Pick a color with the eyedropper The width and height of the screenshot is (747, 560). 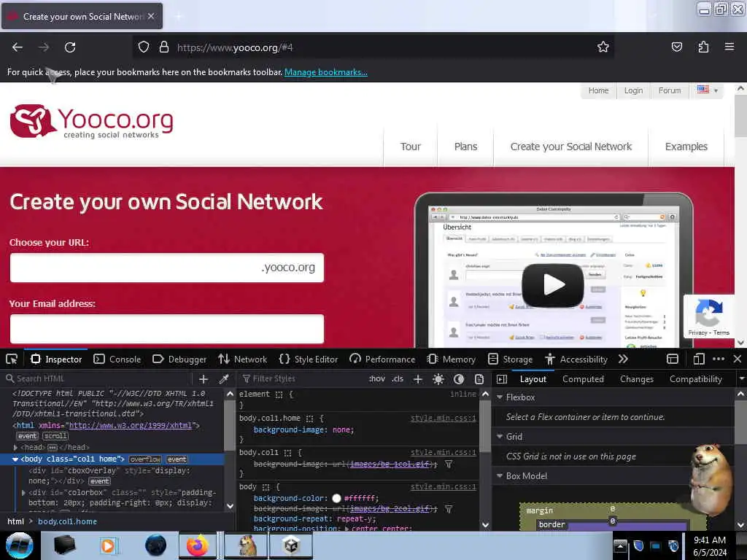click(x=223, y=379)
